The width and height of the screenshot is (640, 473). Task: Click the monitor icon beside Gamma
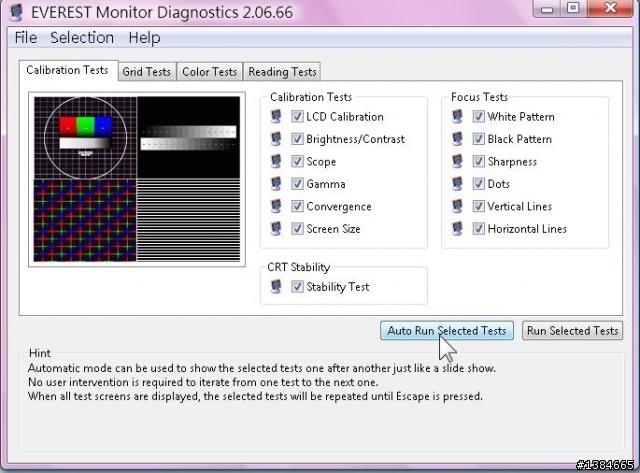pos(276,184)
